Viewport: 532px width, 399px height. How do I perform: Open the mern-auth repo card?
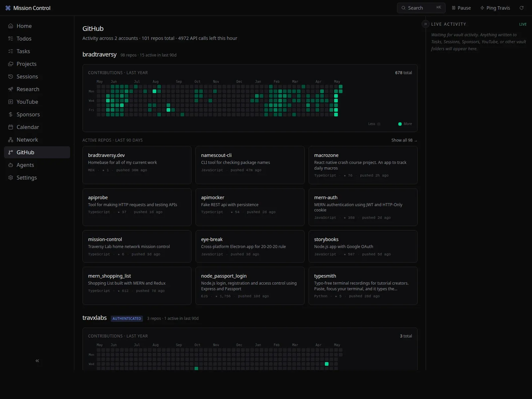363,207
